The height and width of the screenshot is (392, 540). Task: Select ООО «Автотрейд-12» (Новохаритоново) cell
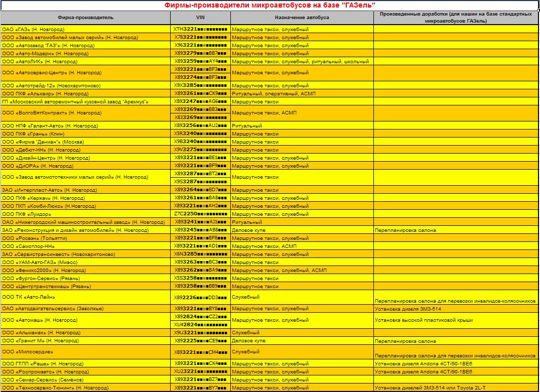tap(85, 85)
